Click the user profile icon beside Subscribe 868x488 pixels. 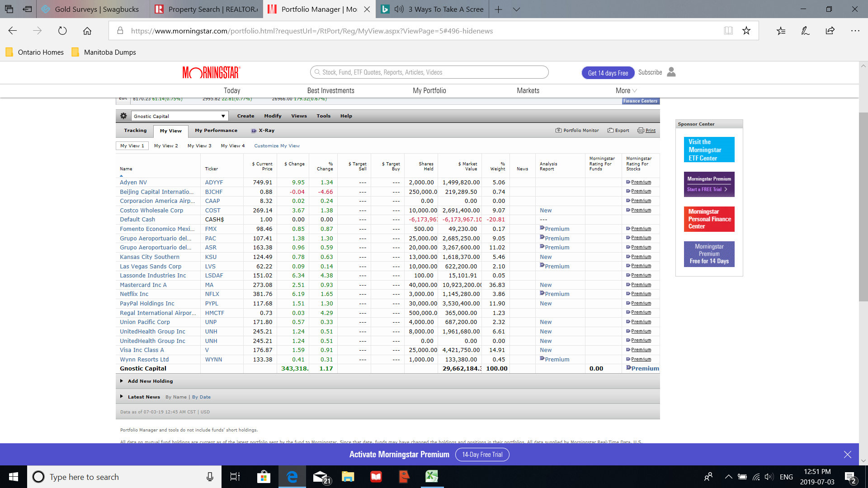(671, 72)
